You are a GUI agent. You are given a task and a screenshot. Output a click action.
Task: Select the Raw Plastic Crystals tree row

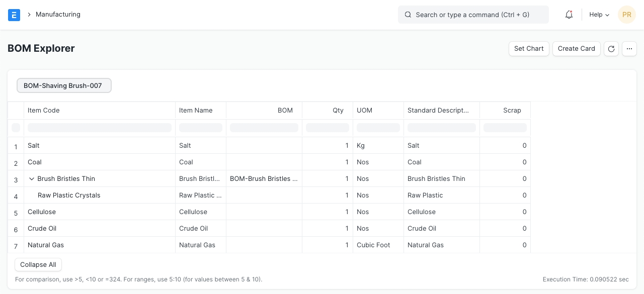point(69,195)
